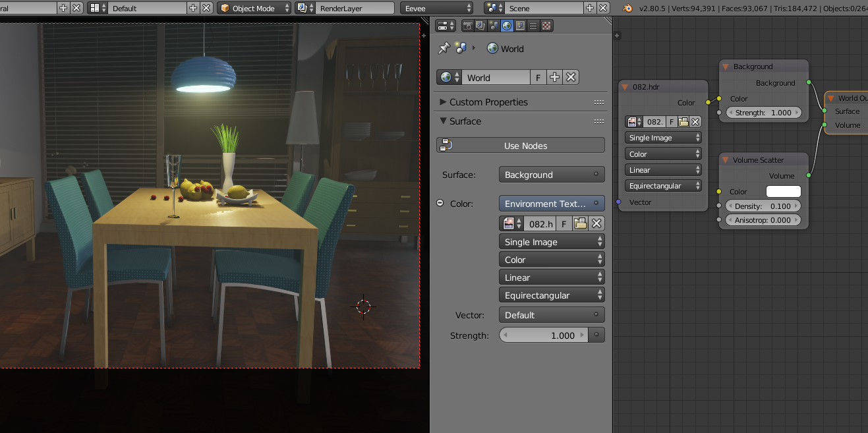Click the Volume Scatter white color swatch
Screen dimensions: 868x433
tap(784, 192)
